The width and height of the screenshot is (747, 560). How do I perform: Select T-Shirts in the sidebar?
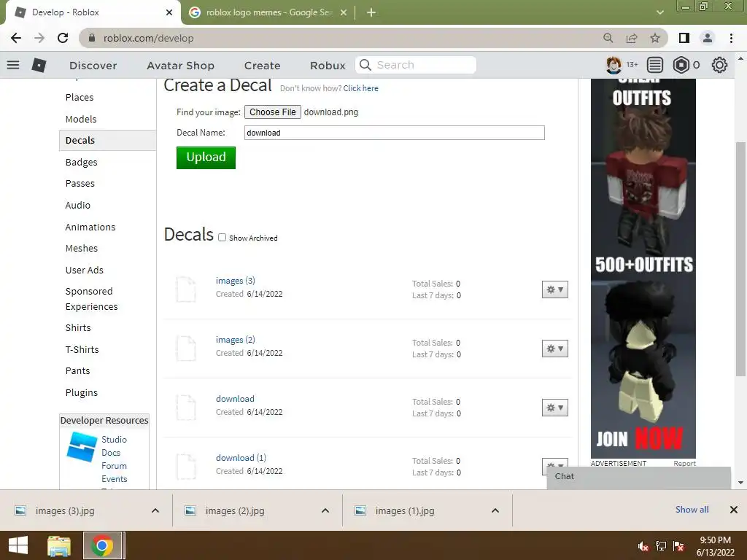(82, 349)
